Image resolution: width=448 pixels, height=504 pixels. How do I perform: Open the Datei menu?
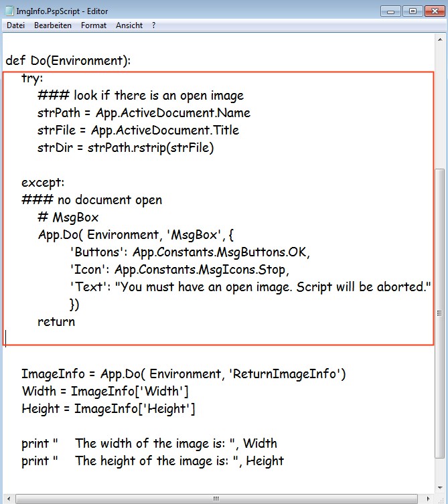click(x=15, y=25)
